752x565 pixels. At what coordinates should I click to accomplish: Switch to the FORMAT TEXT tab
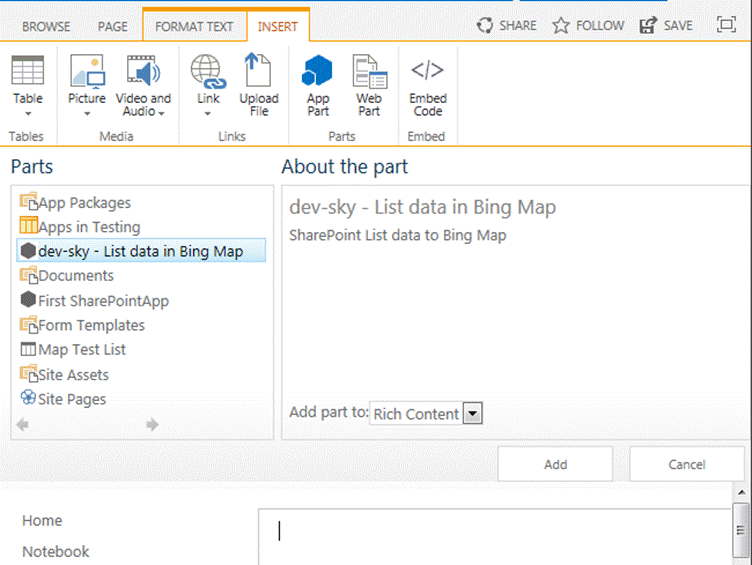click(194, 26)
